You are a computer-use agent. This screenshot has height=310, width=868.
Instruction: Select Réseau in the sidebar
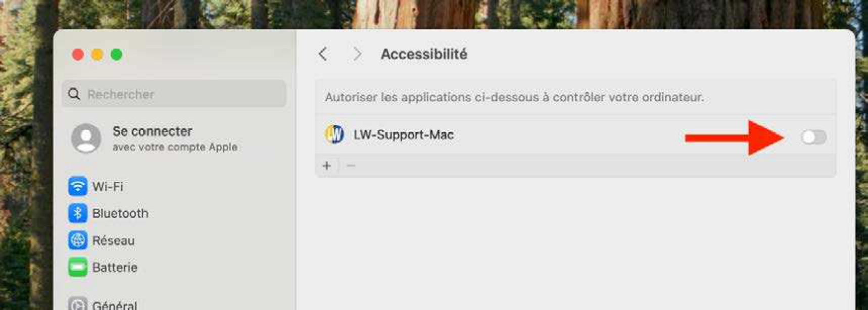pos(114,241)
